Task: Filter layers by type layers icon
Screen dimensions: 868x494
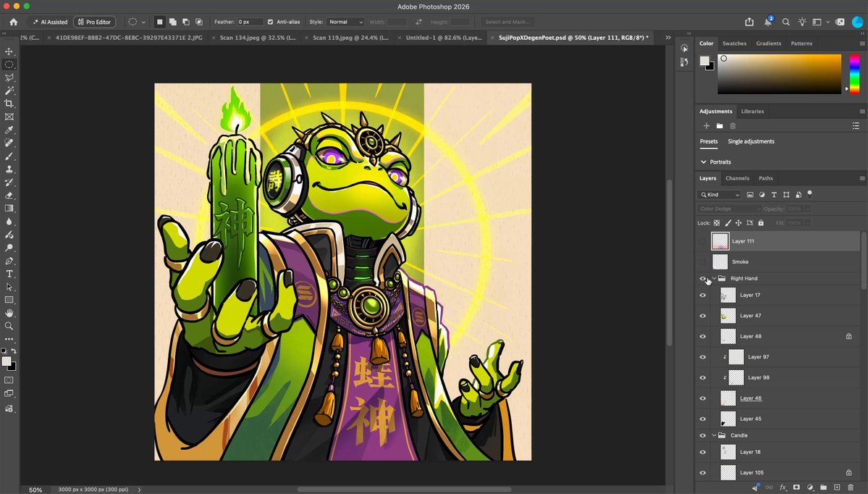Action: [x=774, y=195]
